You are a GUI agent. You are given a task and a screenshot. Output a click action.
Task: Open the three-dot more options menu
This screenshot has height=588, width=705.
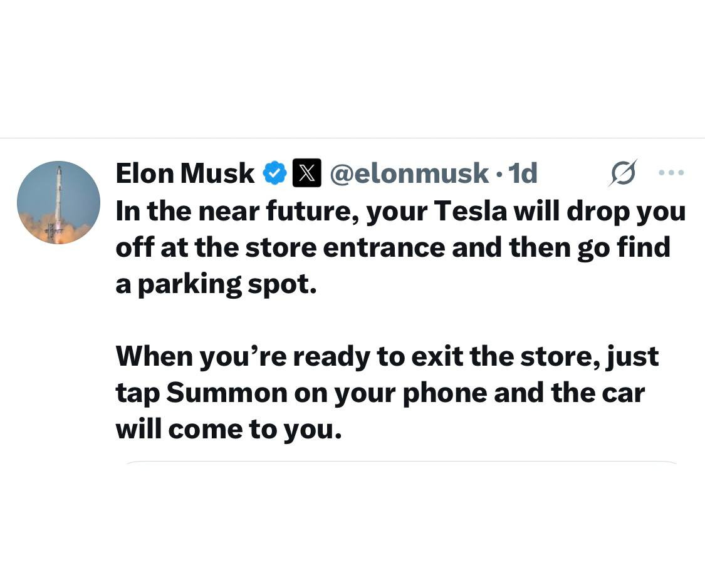coord(672,172)
